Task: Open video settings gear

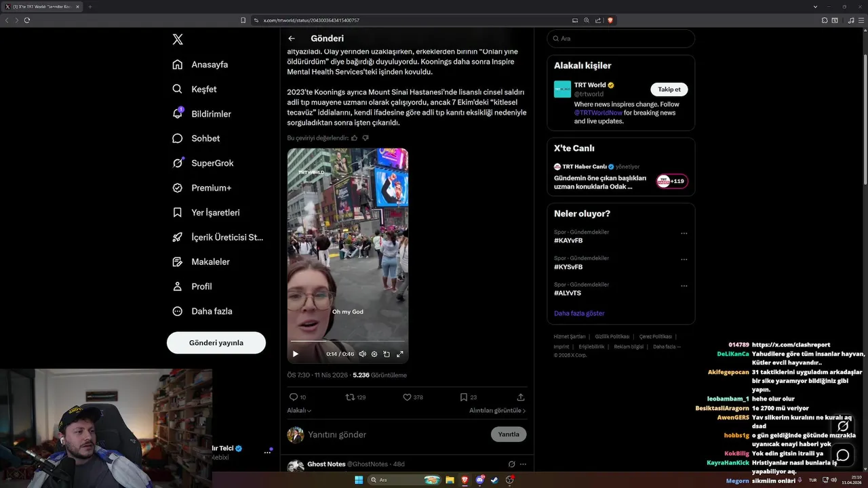Action: click(374, 354)
